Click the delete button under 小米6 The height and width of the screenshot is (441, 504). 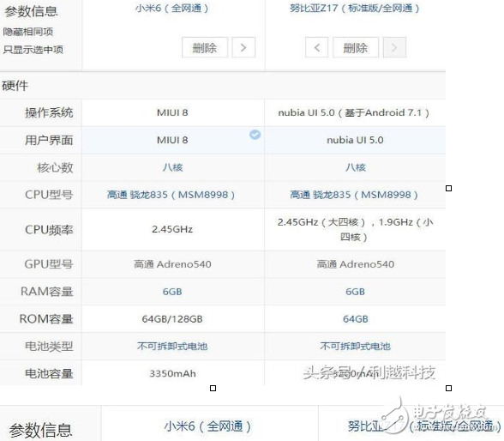[x=205, y=47]
